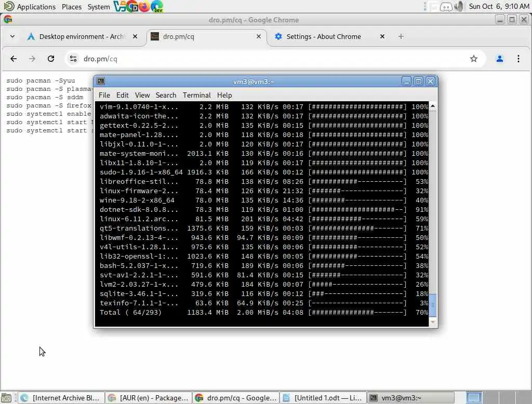Image resolution: width=532 pixels, height=404 pixels.
Task: Go forward in Chrome
Action: pyautogui.click(x=32, y=59)
